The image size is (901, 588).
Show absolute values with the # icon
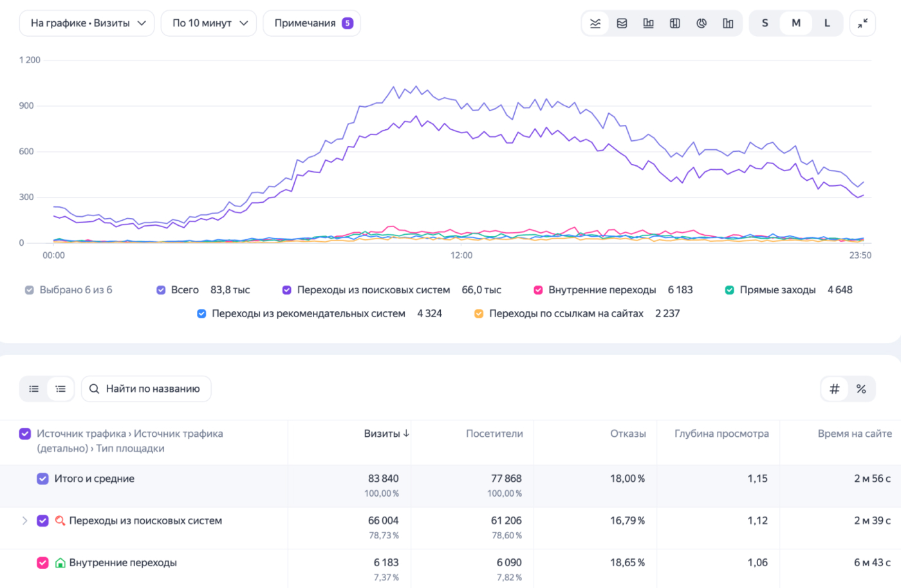click(835, 389)
